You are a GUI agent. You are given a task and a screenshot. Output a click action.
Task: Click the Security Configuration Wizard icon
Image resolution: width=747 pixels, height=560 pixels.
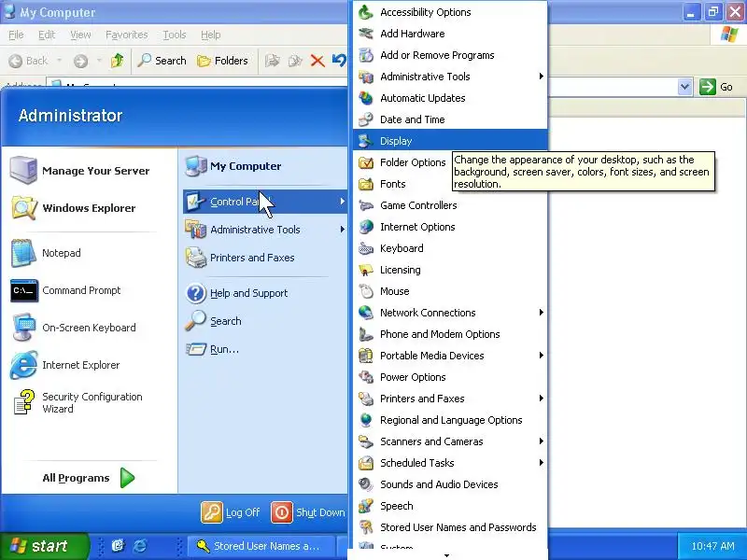tap(24, 402)
